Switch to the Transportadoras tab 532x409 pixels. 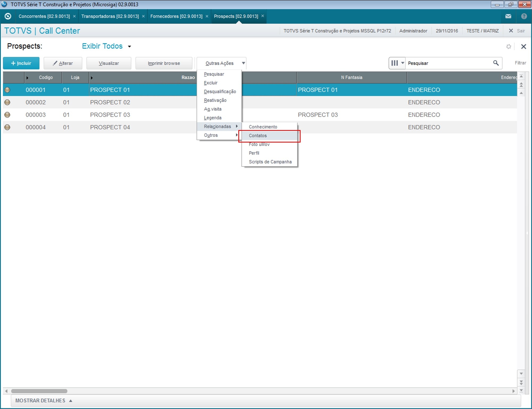110,16
